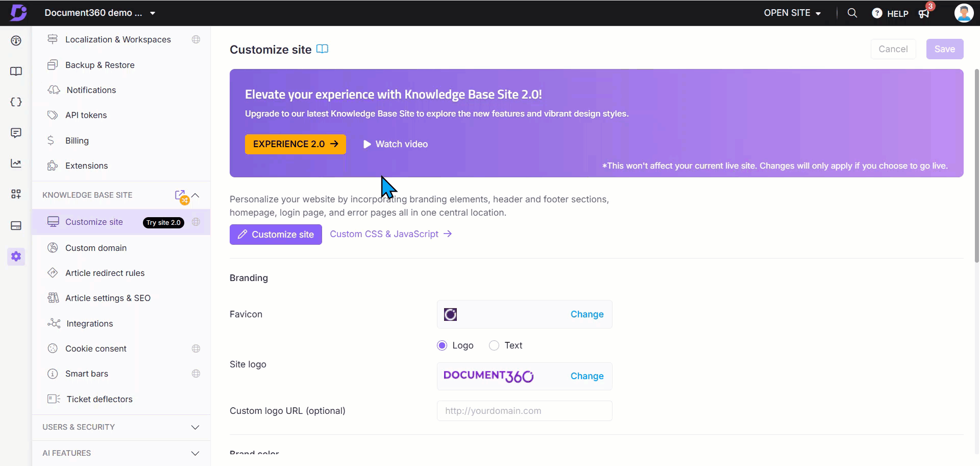Viewport: 980px width, 466px height.
Task: Go to Notifications settings
Action: 91,90
